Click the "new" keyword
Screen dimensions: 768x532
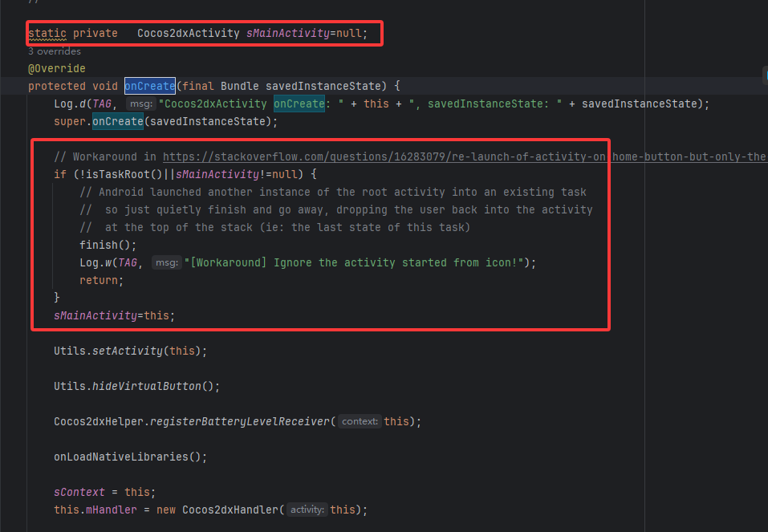coord(166,510)
